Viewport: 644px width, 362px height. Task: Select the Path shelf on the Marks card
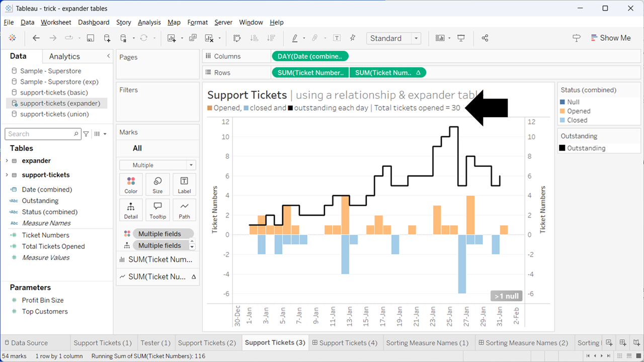coord(184,210)
